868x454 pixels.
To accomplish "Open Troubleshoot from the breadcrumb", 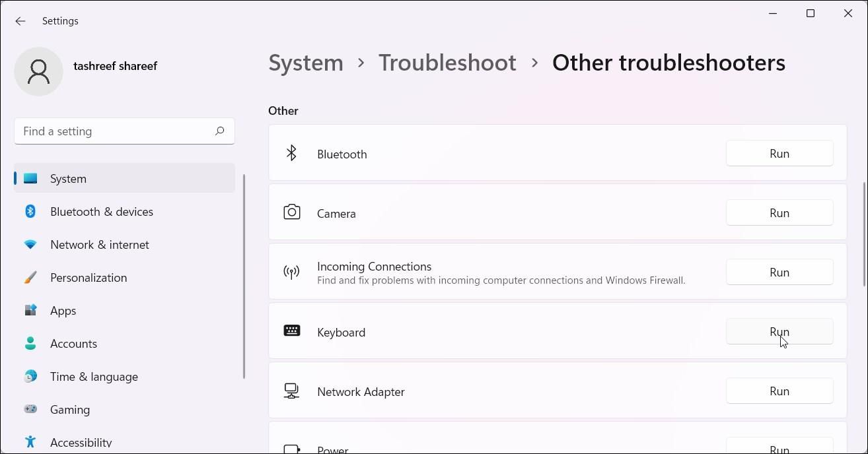I will pyautogui.click(x=447, y=62).
